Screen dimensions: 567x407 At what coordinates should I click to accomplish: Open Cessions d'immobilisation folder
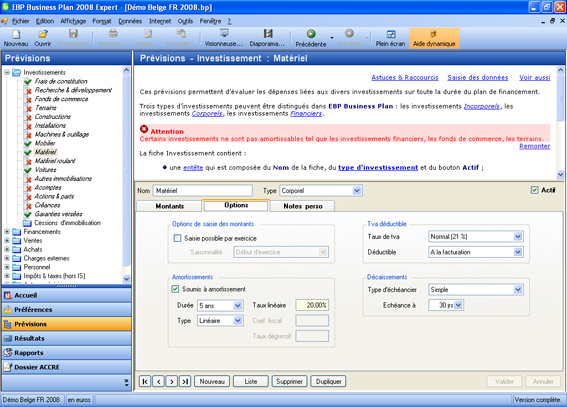tap(67, 223)
